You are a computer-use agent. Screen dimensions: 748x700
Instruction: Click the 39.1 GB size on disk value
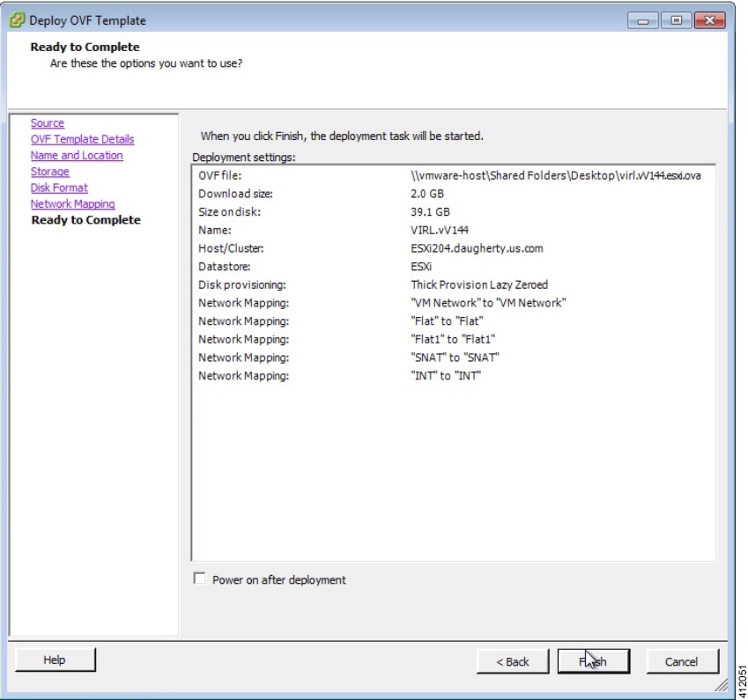(x=430, y=211)
